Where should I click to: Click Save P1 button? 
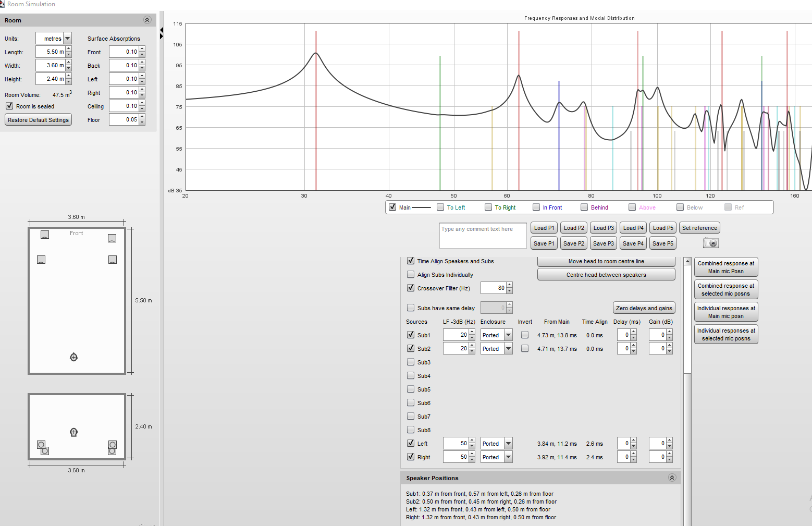point(544,243)
